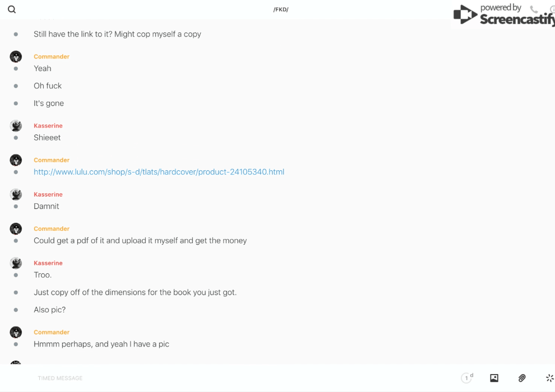The width and height of the screenshot is (555, 392).
Task: Set the one-day message timer icon
Action: pos(467,377)
